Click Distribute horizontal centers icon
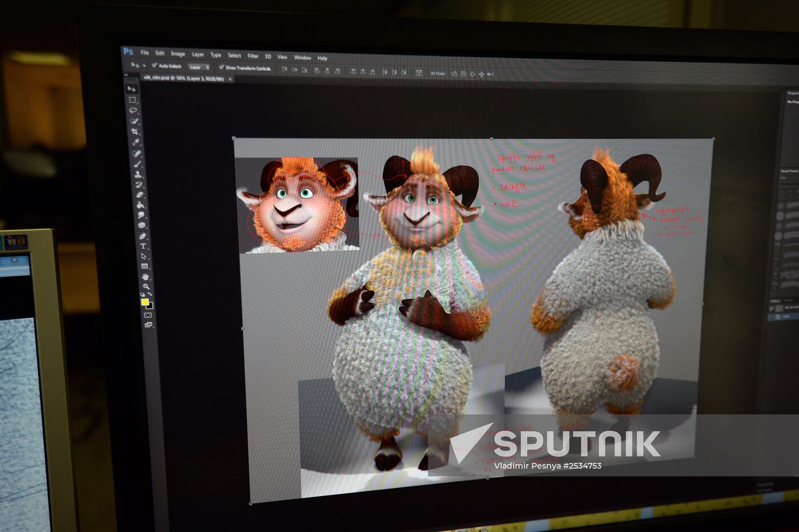The height and width of the screenshot is (532, 799). pos(394,72)
